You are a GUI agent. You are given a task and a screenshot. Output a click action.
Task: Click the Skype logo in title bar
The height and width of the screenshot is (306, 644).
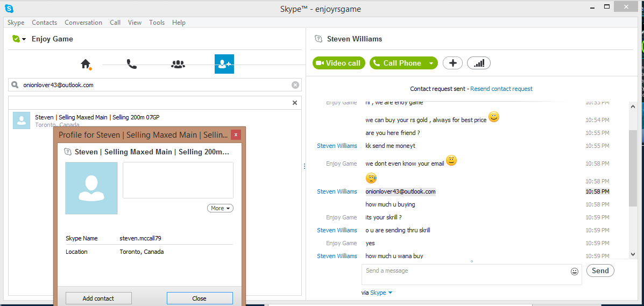(x=9, y=8)
